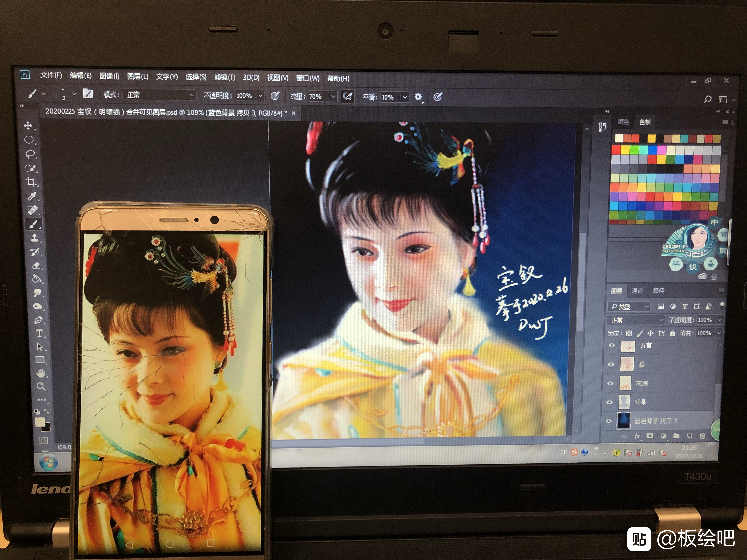Viewport: 747px width, 560px height.
Task: Open the Edit Toolbar three-dots button
Action: [x=41, y=400]
